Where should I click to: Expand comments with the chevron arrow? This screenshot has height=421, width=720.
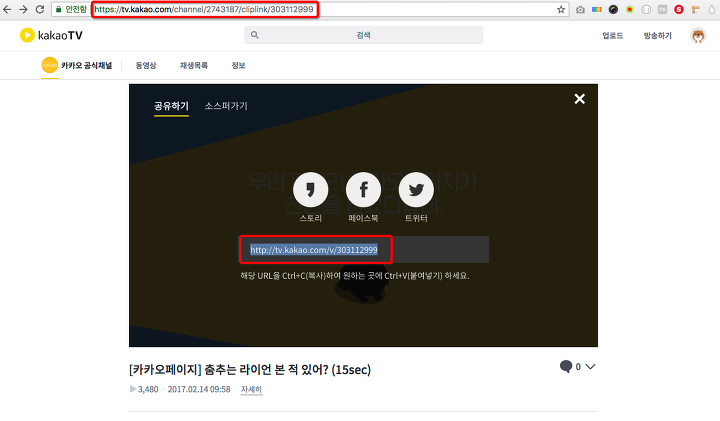click(591, 366)
